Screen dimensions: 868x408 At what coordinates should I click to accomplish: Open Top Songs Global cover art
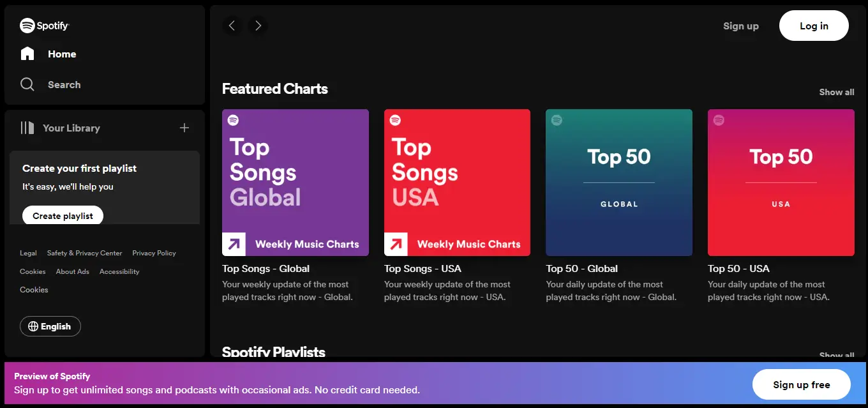pyautogui.click(x=296, y=183)
